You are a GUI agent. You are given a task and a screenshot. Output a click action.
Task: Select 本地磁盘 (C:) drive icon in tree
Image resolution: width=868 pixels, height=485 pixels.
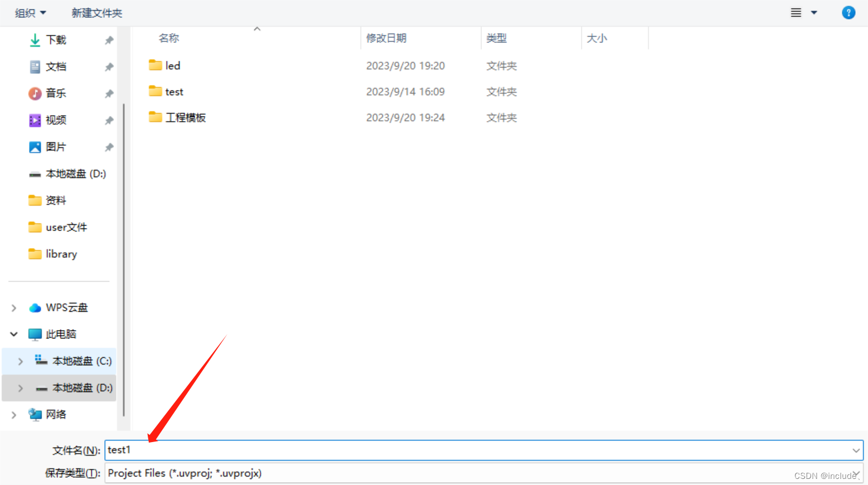41,361
